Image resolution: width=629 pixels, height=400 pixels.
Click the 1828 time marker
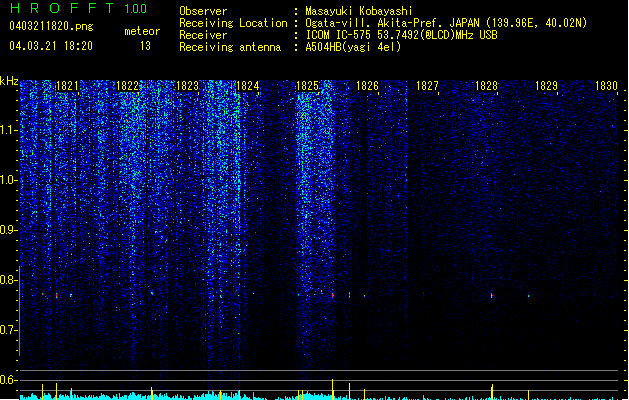tap(486, 86)
